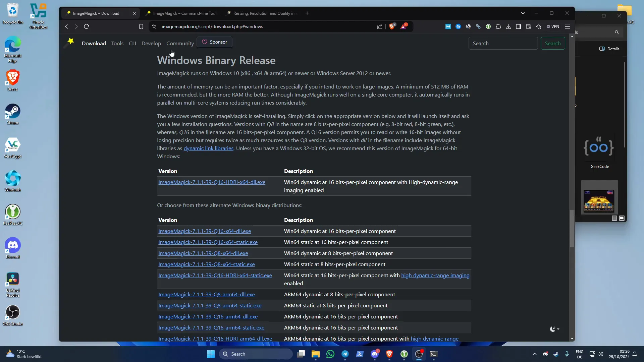Click the Sponsor heart button
This screenshot has width=644, height=362.
pos(215,42)
